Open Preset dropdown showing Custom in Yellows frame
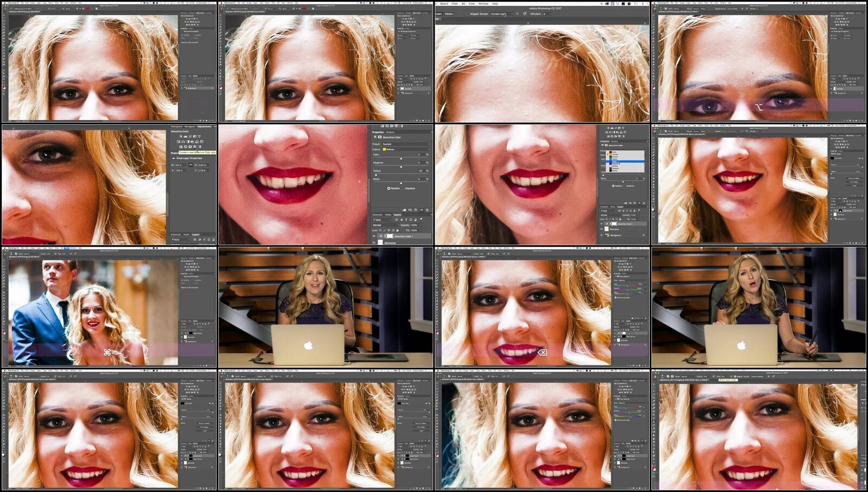Image resolution: width=868 pixels, height=492 pixels. (x=406, y=144)
